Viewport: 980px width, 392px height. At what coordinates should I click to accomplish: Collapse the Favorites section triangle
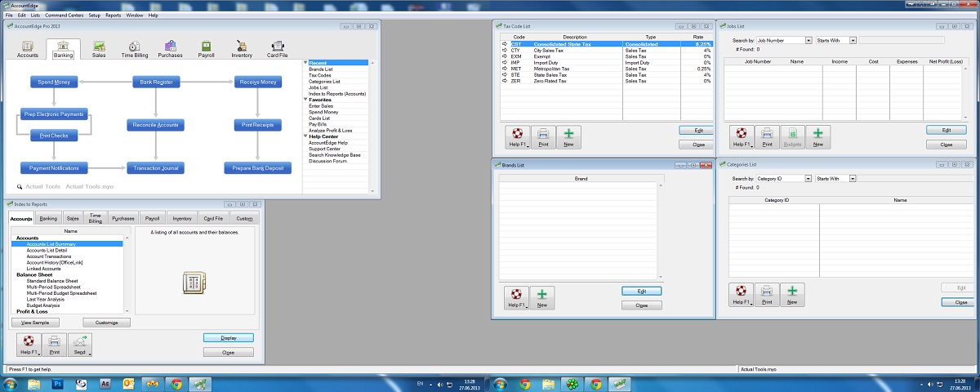coord(305,100)
